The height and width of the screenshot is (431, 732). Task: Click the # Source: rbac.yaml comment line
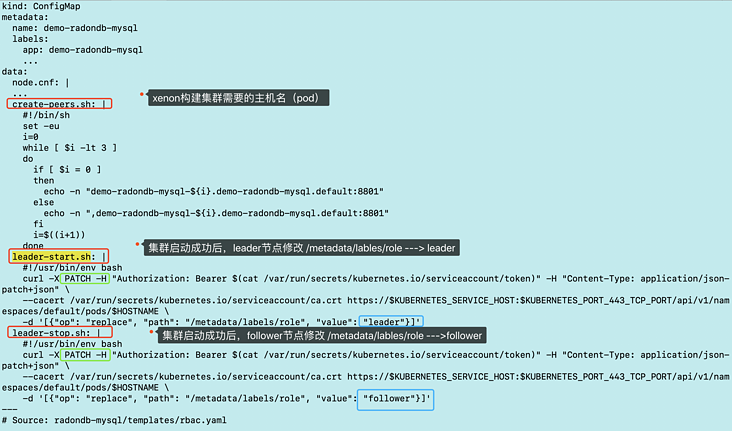pyautogui.click(x=114, y=420)
